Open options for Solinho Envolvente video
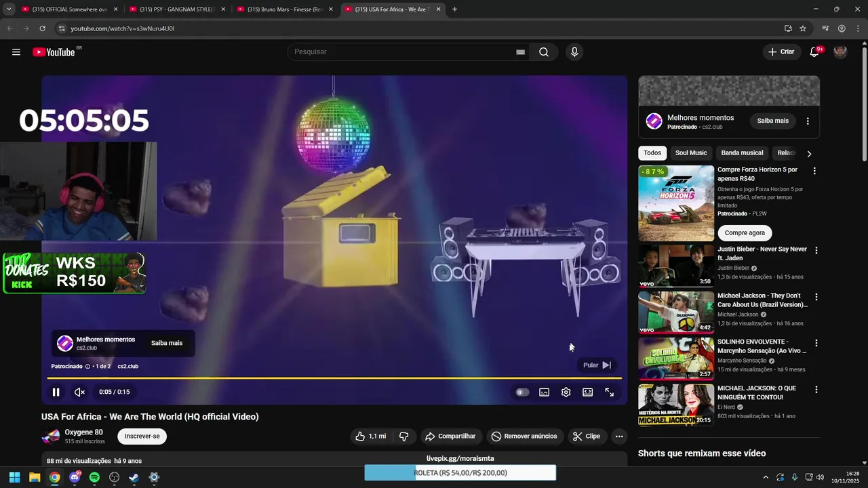Screen dimensions: 868x488 point(816,344)
